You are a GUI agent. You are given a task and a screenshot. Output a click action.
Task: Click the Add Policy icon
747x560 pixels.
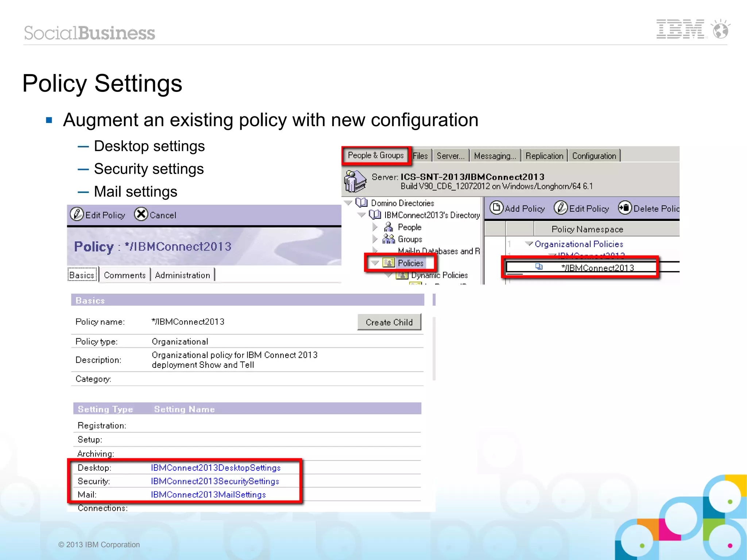coord(496,208)
